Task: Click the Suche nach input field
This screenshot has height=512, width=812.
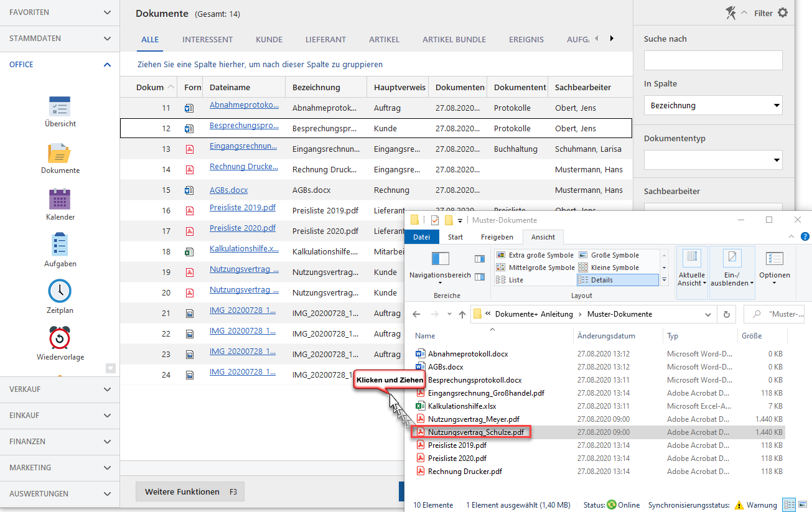Action: pyautogui.click(x=713, y=60)
